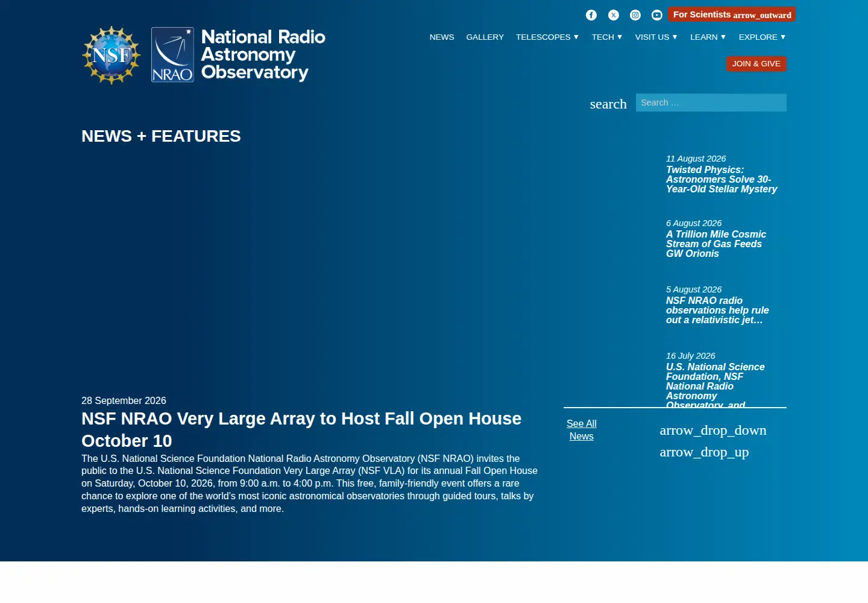Open the Learn dropdown menu
Viewport: 868px width, 603px height.
coord(708,37)
